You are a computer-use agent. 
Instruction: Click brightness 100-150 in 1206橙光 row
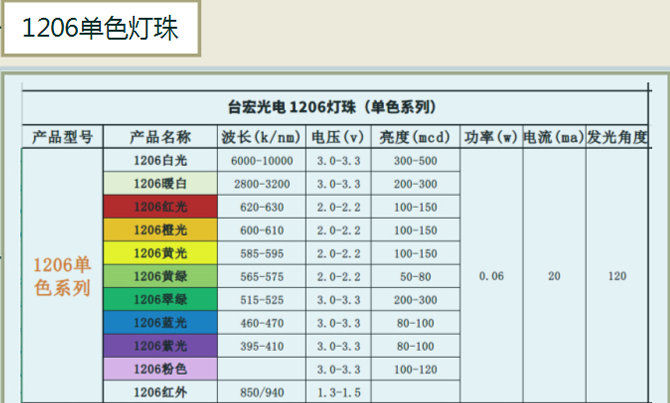415,230
